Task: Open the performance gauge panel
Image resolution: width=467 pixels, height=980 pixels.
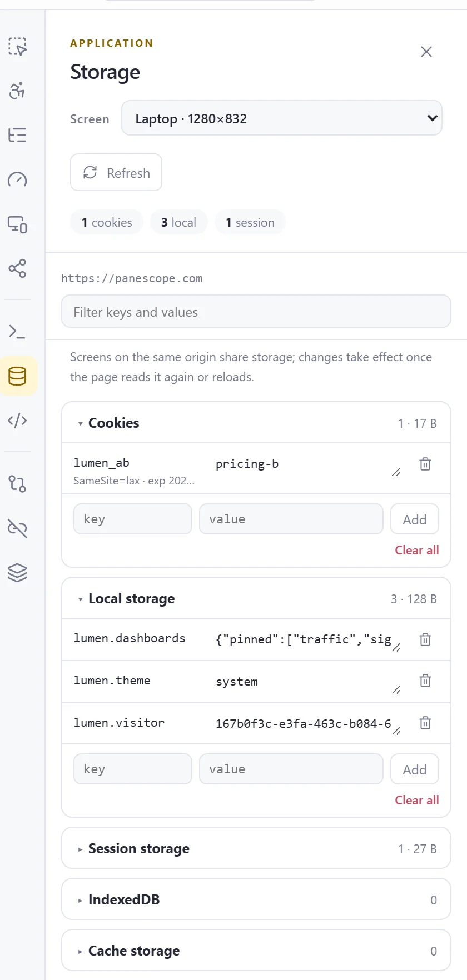Action: pyautogui.click(x=17, y=179)
